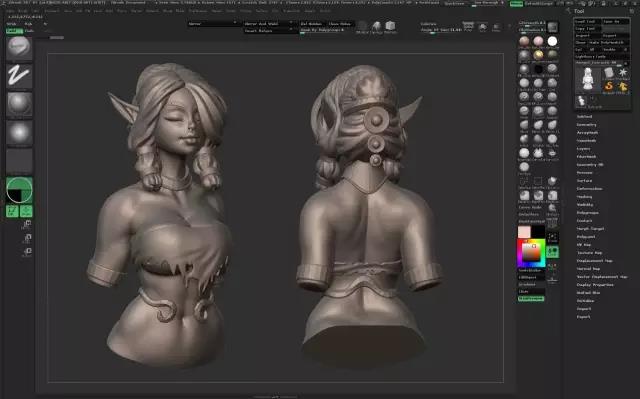This screenshot has width=640, height=399.
Task: Expand the Deformation subpalette
Action: coord(589,189)
